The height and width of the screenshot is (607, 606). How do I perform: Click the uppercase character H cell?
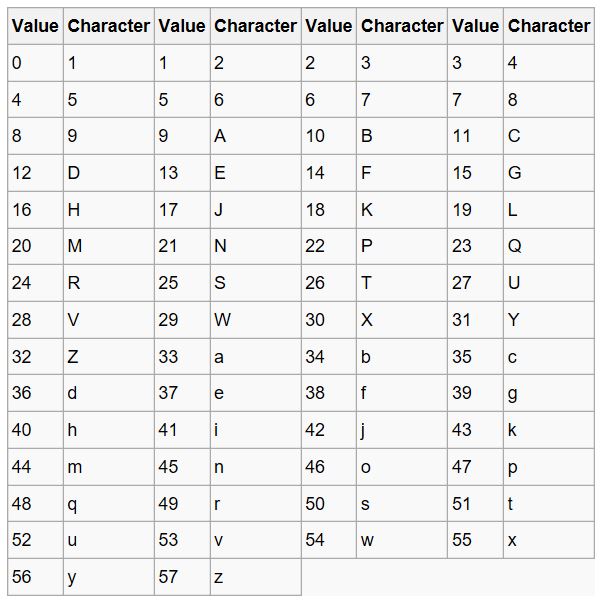click(108, 210)
